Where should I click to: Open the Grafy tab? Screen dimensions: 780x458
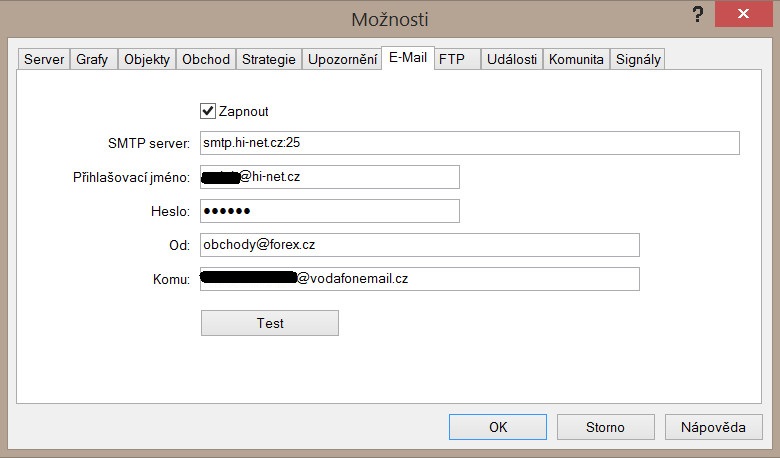click(93, 59)
